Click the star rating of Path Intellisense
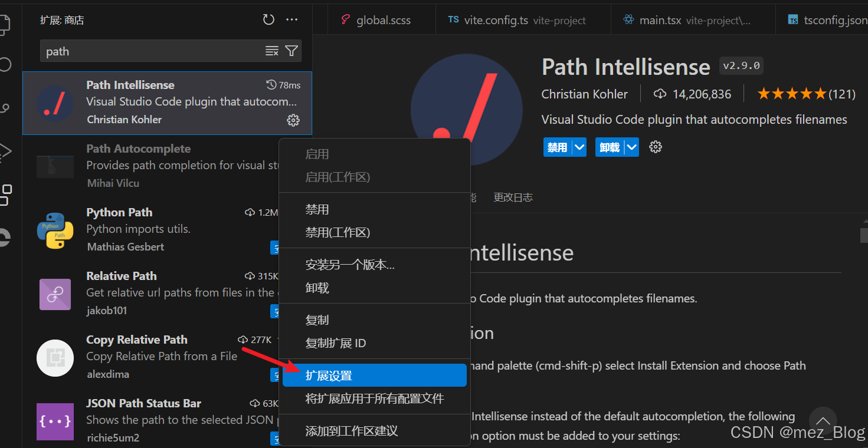Image resolution: width=868 pixels, height=448 pixels. click(x=792, y=94)
